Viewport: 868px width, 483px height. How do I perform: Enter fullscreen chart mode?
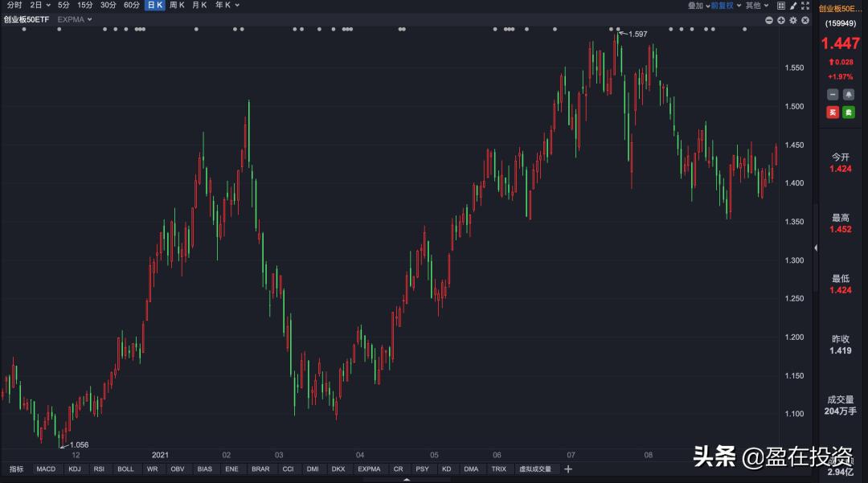805,5
